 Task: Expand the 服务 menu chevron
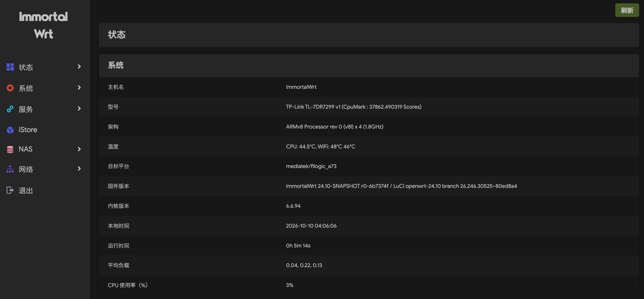click(79, 109)
